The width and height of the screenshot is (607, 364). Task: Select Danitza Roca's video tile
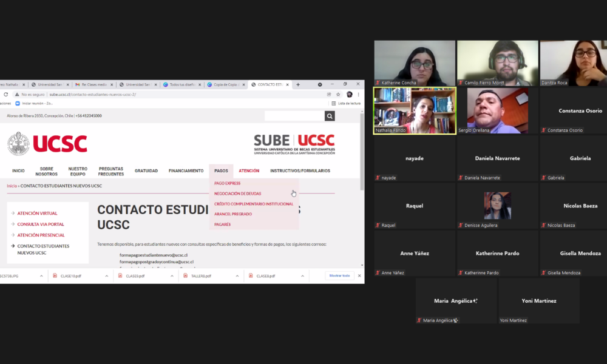point(574,63)
